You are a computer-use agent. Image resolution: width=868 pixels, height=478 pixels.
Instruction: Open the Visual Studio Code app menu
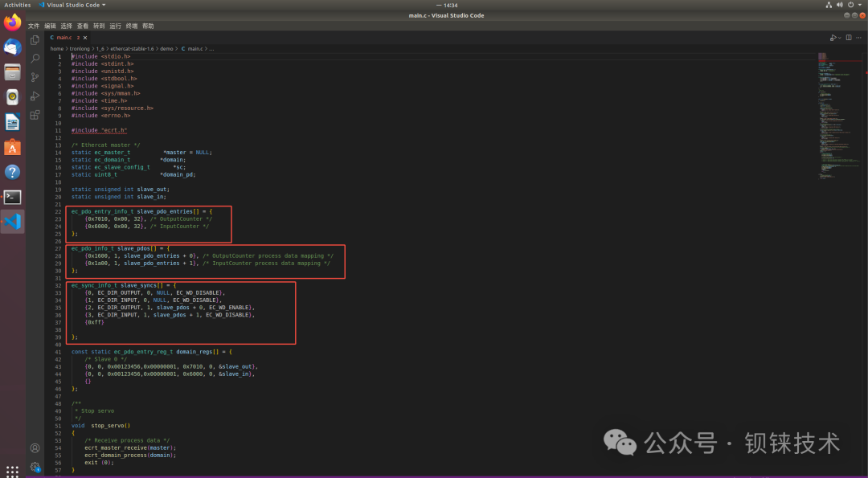pos(72,5)
